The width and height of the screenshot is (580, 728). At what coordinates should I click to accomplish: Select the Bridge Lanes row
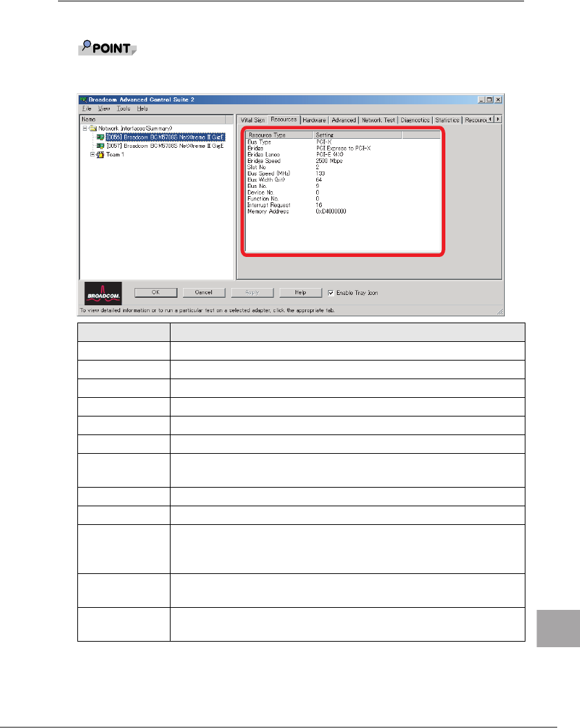[343, 155]
